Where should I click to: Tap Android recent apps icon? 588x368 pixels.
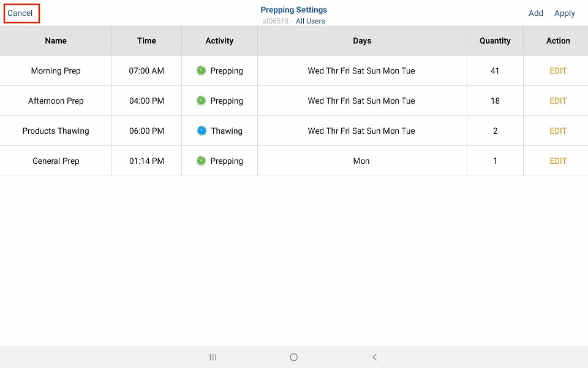point(213,357)
